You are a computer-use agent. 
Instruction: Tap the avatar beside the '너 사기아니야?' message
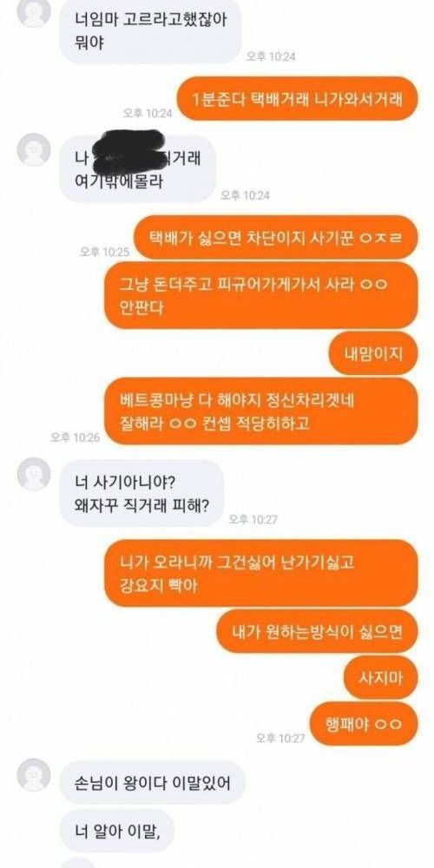pyautogui.click(x=34, y=474)
